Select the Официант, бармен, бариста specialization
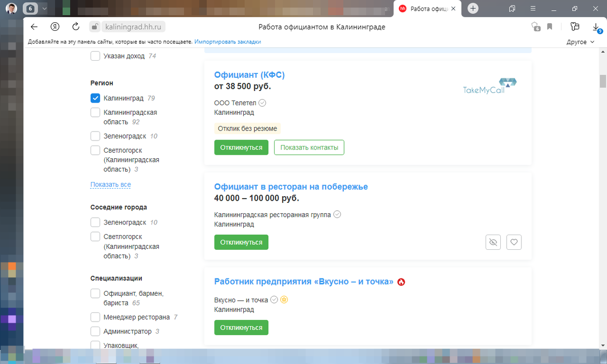The height and width of the screenshot is (364, 607). point(95,293)
